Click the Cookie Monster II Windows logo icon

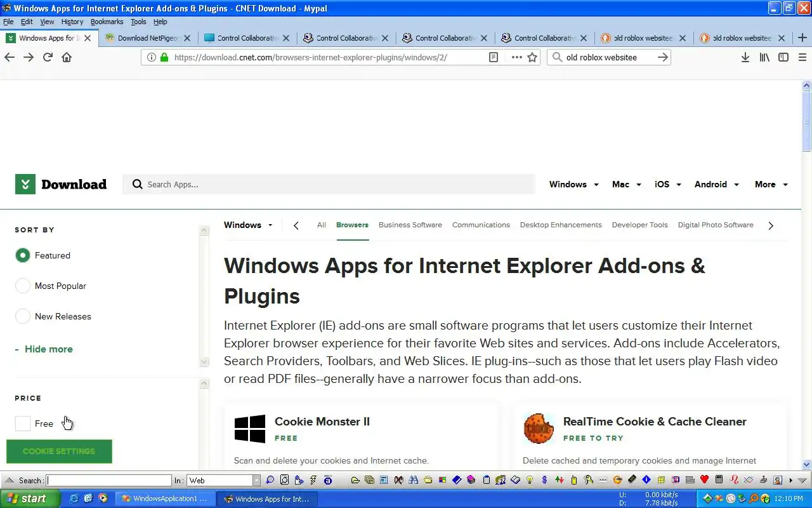pos(250,429)
